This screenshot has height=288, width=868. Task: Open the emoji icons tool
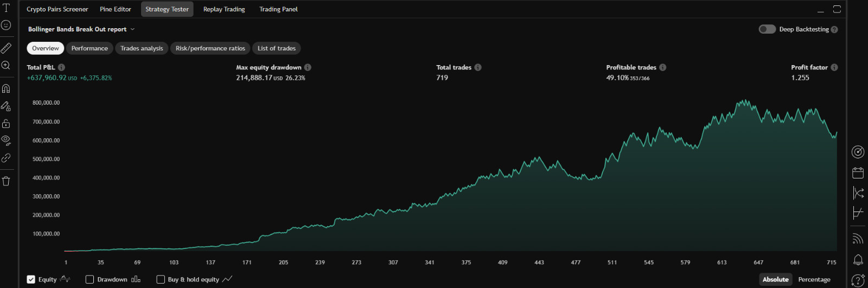pos(6,25)
